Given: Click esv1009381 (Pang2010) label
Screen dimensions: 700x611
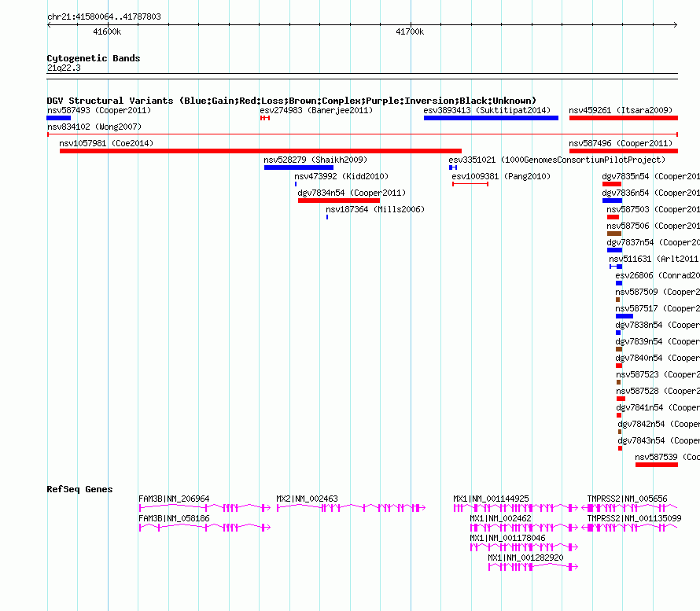Looking at the screenshot, I should (501, 176).
